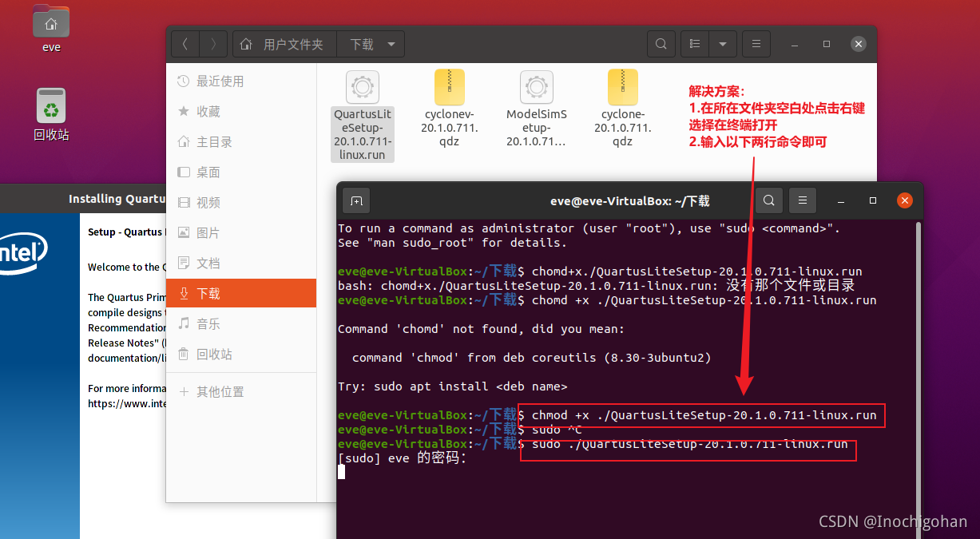Close the terminal window
The width and height of the screenshot is (980, 539).
(905, 200)
